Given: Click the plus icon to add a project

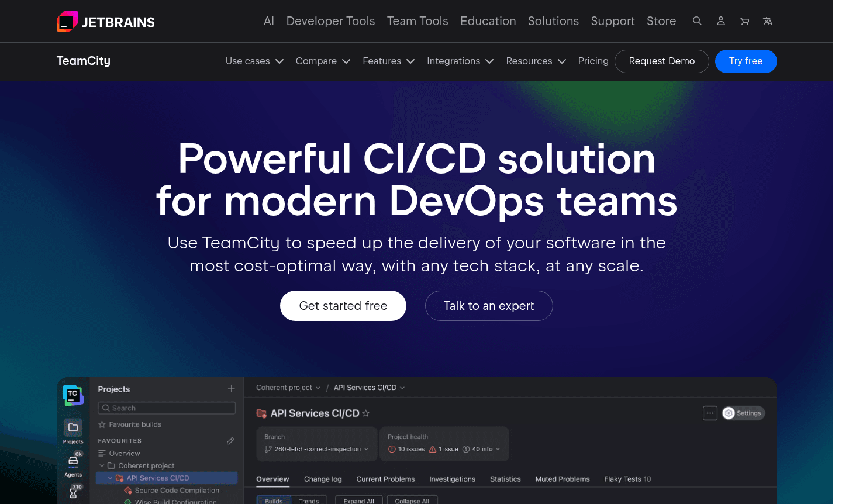Looking at the screenshot, I should (231, 388).
